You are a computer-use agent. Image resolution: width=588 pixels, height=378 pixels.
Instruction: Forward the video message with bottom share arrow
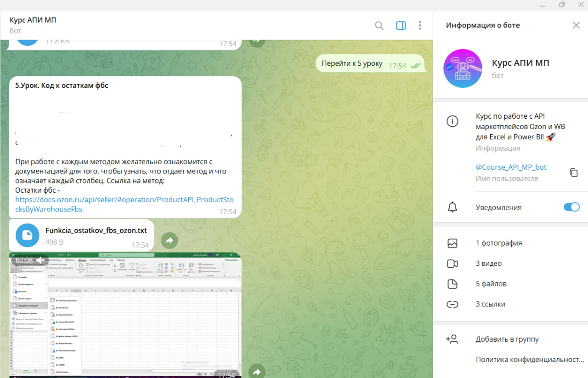(257, 372)
